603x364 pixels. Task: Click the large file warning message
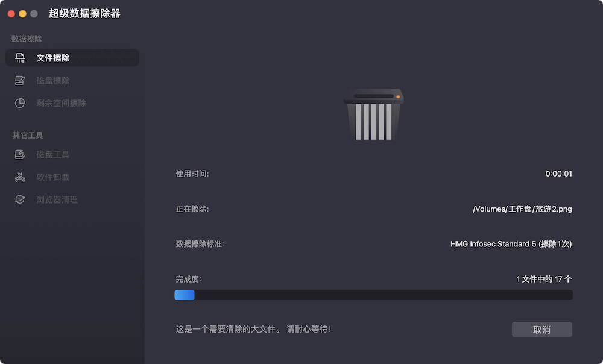pos(254,328)
